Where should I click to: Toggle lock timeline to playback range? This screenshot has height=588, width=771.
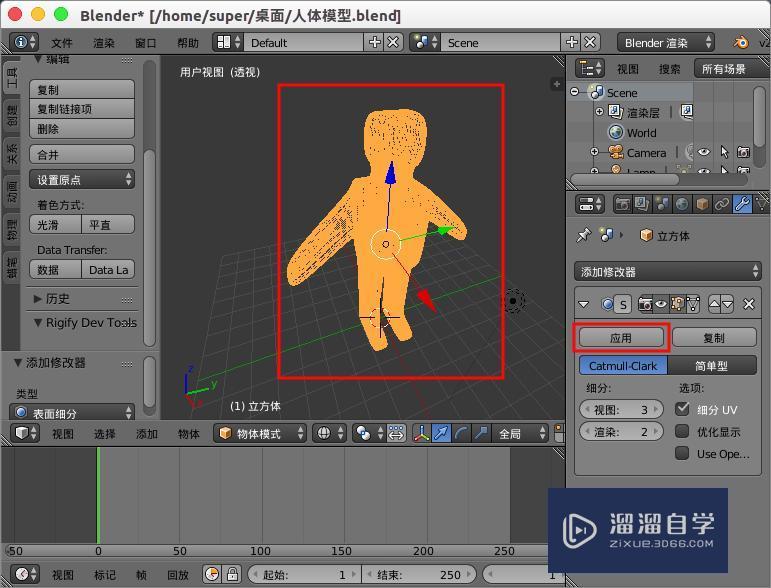[233, 574]
